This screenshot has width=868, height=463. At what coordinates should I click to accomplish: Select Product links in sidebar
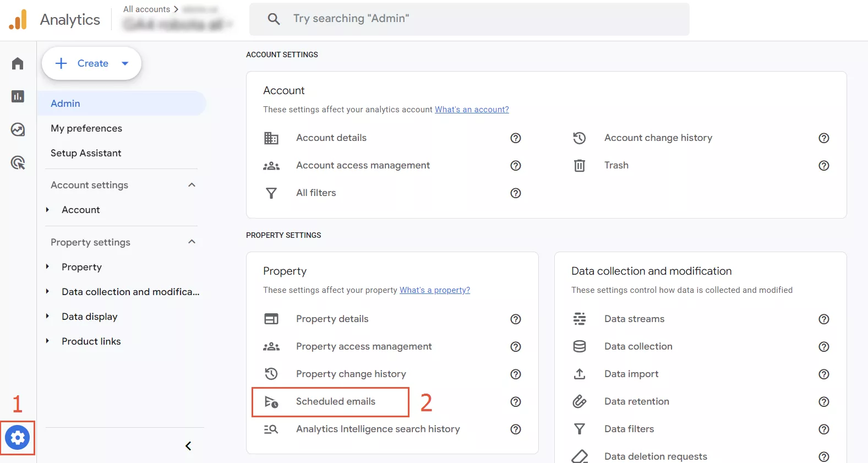pos(91,341)
